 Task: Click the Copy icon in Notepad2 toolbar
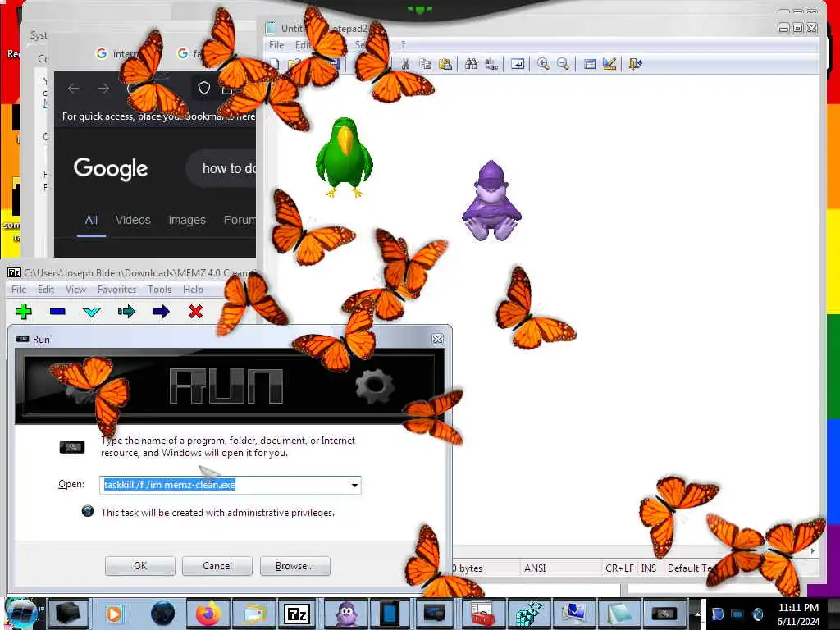426,64
